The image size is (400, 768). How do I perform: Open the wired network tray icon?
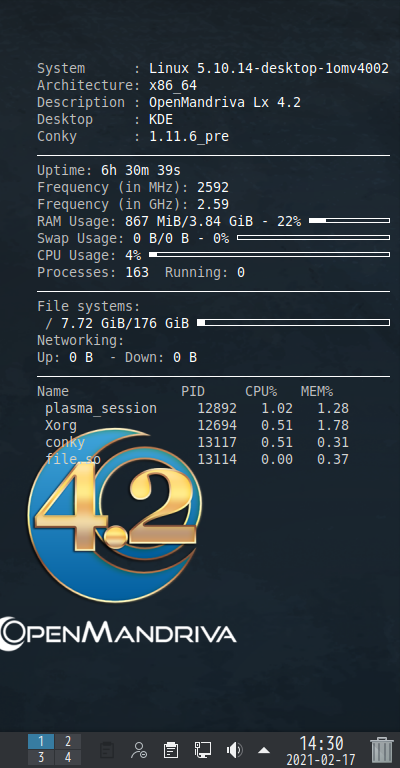(203, 750)
